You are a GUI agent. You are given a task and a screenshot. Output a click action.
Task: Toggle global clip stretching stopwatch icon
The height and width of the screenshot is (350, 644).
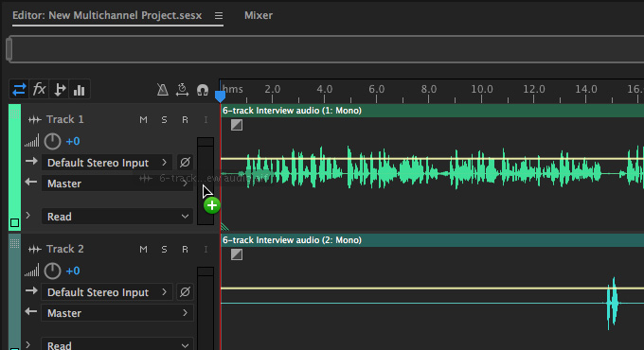coord(182,90)
